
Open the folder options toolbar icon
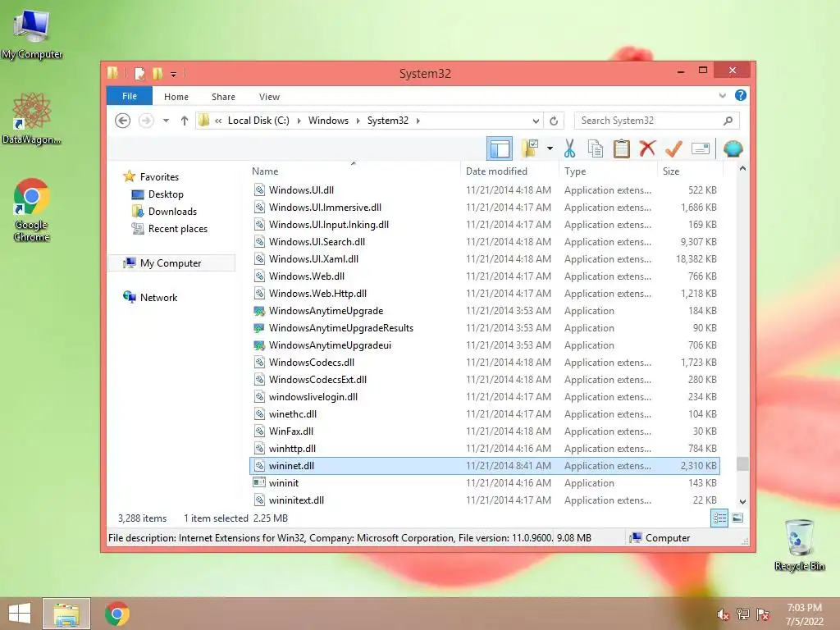[530, 148]
